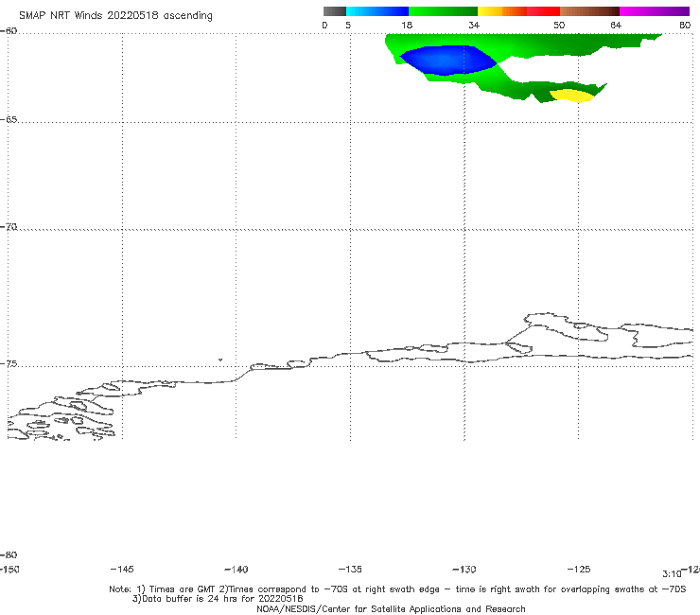Click the 'Times are GMT' note line

pyautogui.click(x=397, y=589)
